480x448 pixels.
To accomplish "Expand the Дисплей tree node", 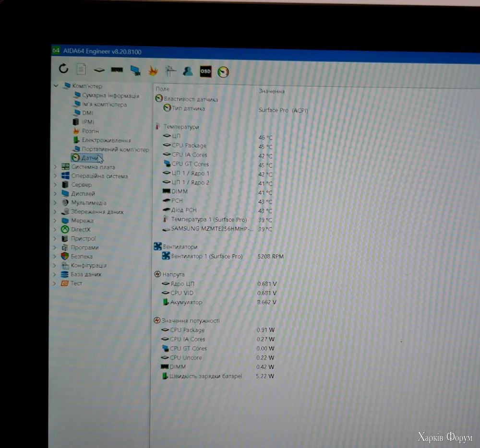I will click(x=55, y=194).
